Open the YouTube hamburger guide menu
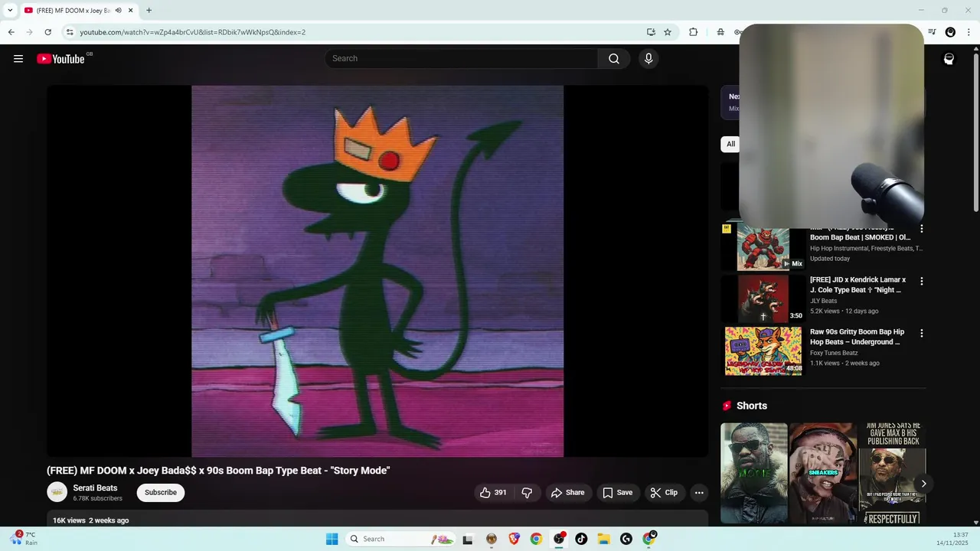 pos(18,59)
